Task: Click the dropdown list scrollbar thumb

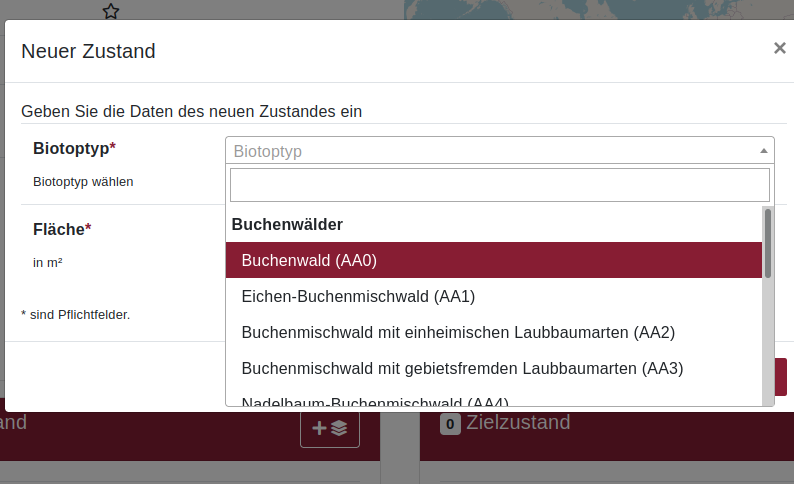Action: point(768,243)
